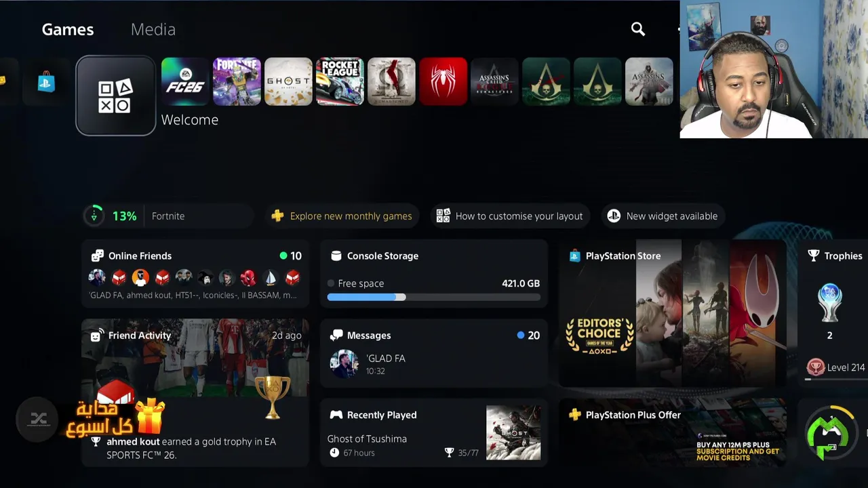Open the Ghost of Yotei tile
Image resolution: width=868 pixels, height=488 pixels.
point(288,81)
